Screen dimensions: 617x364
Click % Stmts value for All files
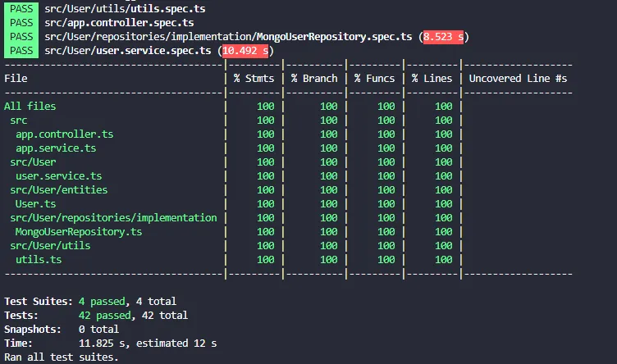266,106
